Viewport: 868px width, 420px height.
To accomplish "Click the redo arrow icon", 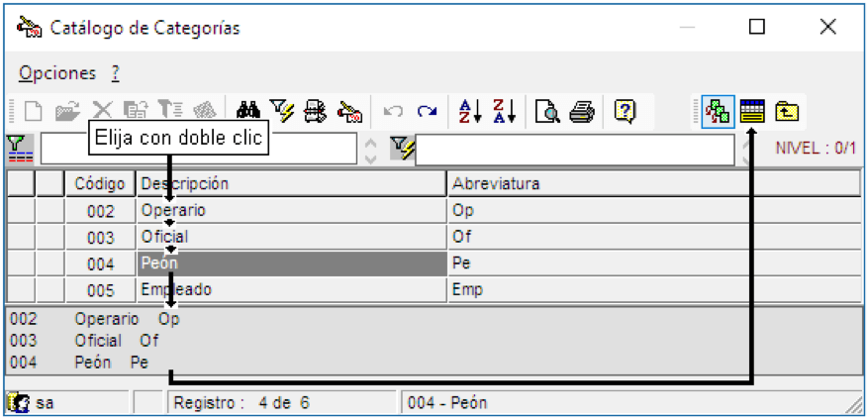I will click(427, 111).
